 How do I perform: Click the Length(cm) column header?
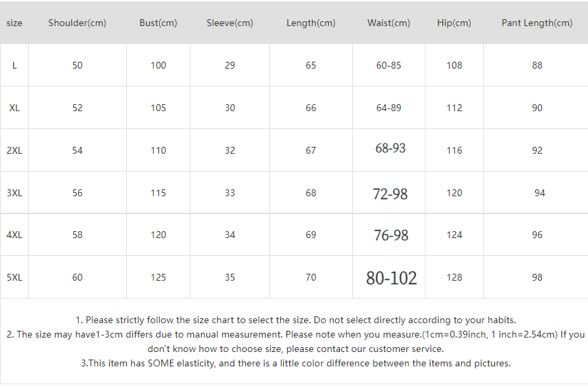(311, 23)
